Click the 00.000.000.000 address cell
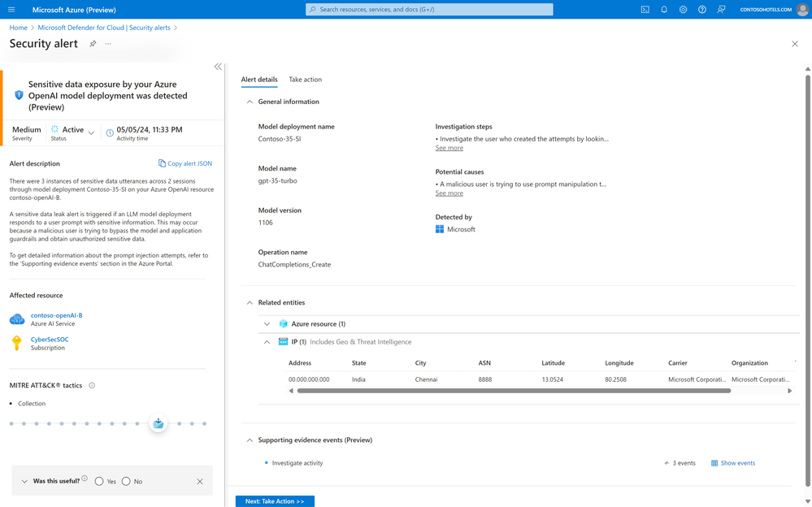Viewport: 812px width, 507px height. click(309, 379)
